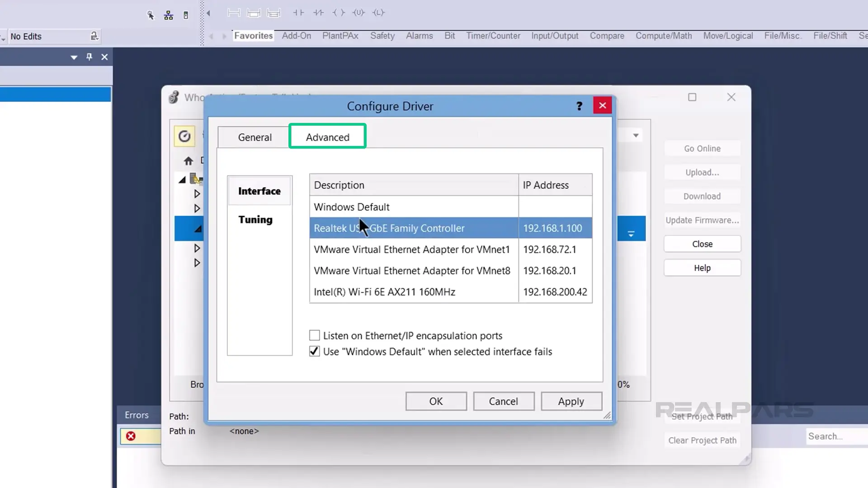Insert an Output Unlatch (U) coil

coord(359,13)
